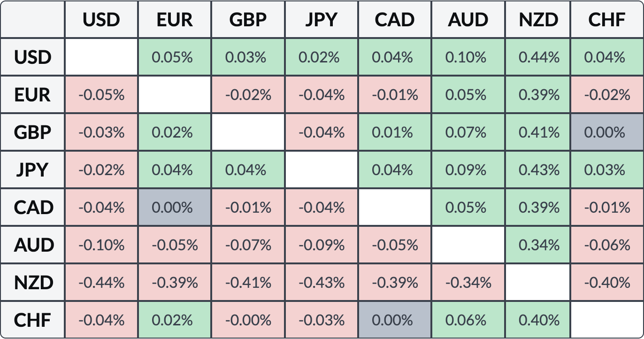Click the USD column header
This screenshot has height=339, width=644.
101,20
